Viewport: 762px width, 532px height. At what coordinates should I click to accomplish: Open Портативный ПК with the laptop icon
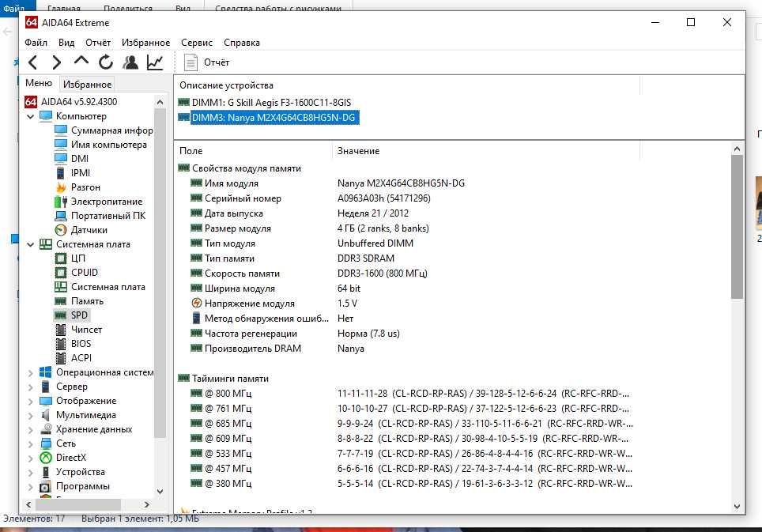pyautogui.click(x=100, y=216)
